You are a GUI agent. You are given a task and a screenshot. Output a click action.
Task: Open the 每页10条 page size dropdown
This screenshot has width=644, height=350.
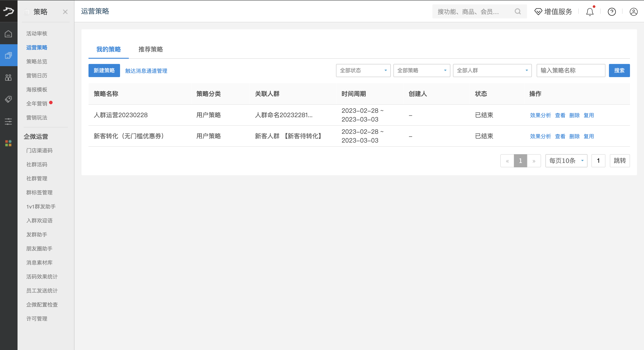coord(566,161)
